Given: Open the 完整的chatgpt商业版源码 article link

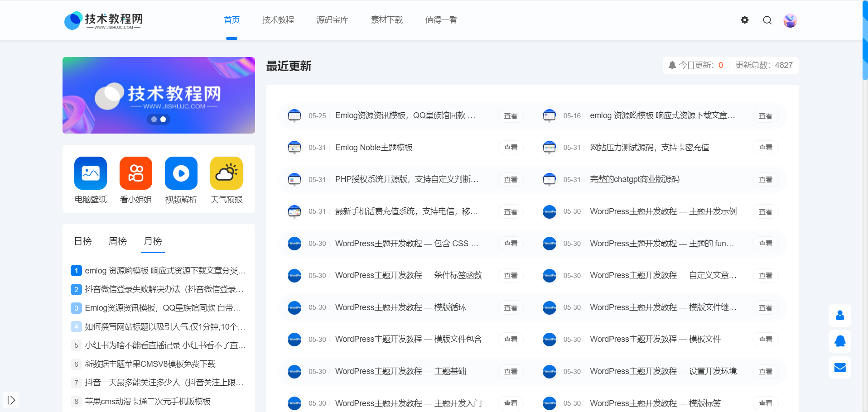Looking at the screenshot, I should coord(634,179).
